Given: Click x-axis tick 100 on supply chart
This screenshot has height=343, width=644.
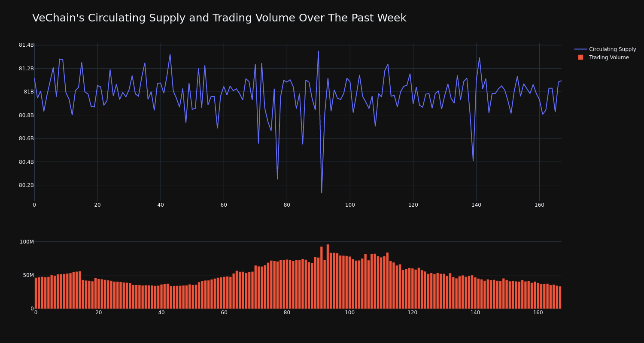Looking at the screenshot, I should click(x=350, y=205).
